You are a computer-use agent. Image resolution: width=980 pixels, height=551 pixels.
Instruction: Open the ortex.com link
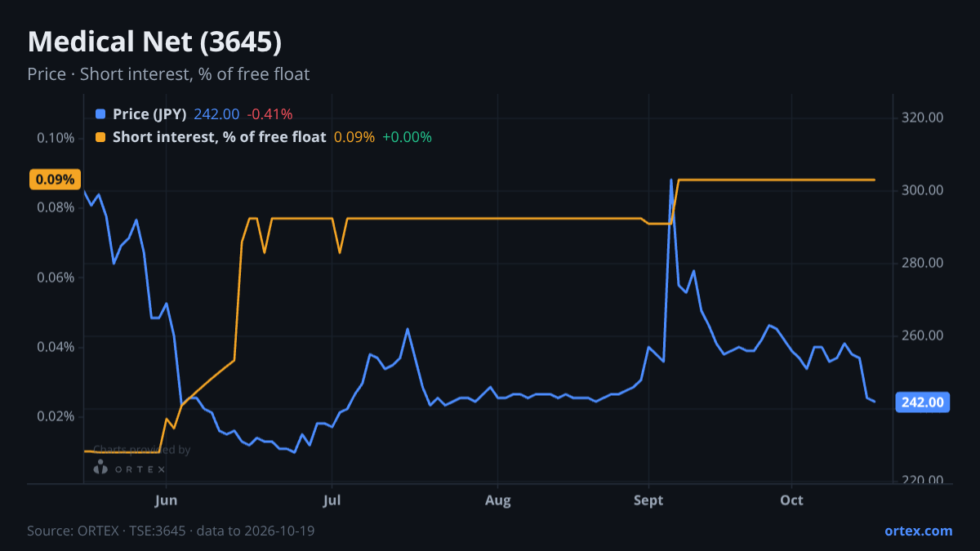pyautogui.click(x=919, y=531)
